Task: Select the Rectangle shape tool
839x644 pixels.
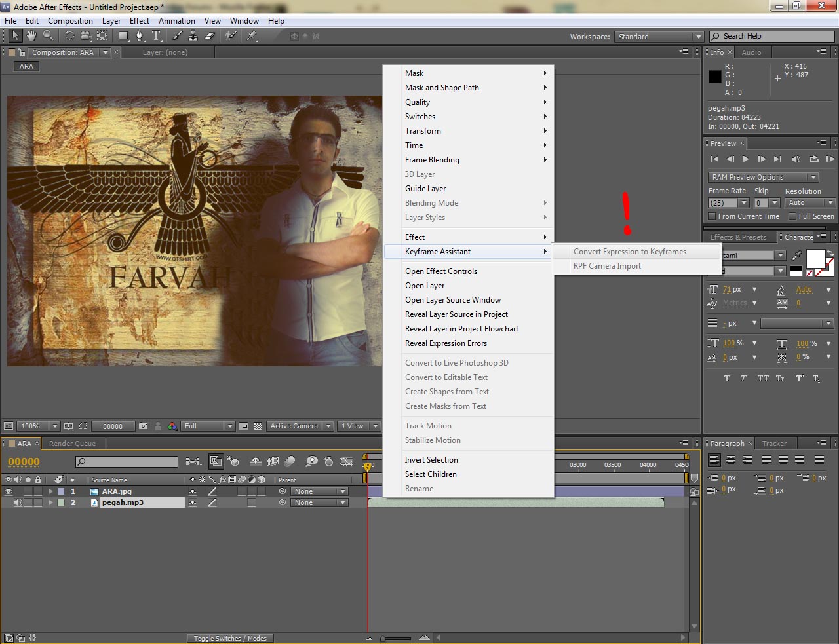Action: coord(123,36)
